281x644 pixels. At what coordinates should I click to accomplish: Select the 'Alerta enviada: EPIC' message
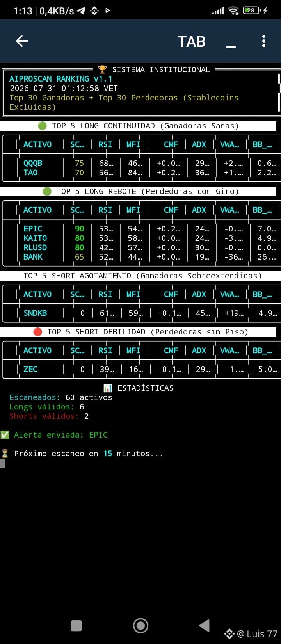(x=61, y=435)
